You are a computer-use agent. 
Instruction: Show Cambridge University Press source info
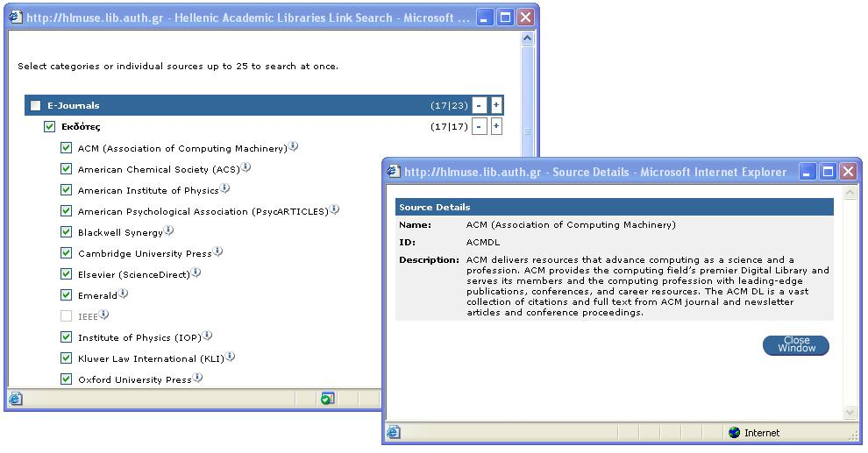point(217,251)
